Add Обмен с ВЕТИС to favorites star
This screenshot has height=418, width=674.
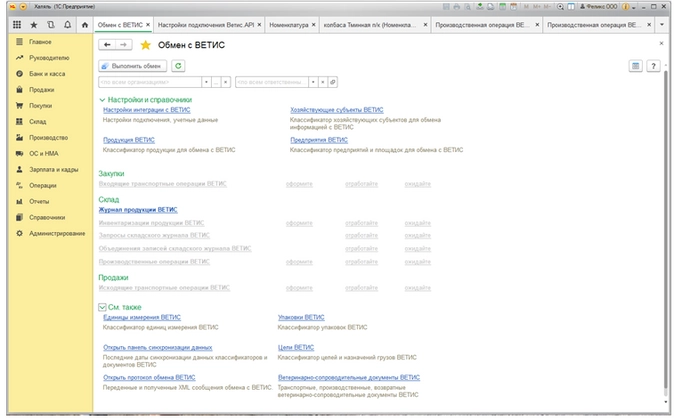[x=146, y=45]
